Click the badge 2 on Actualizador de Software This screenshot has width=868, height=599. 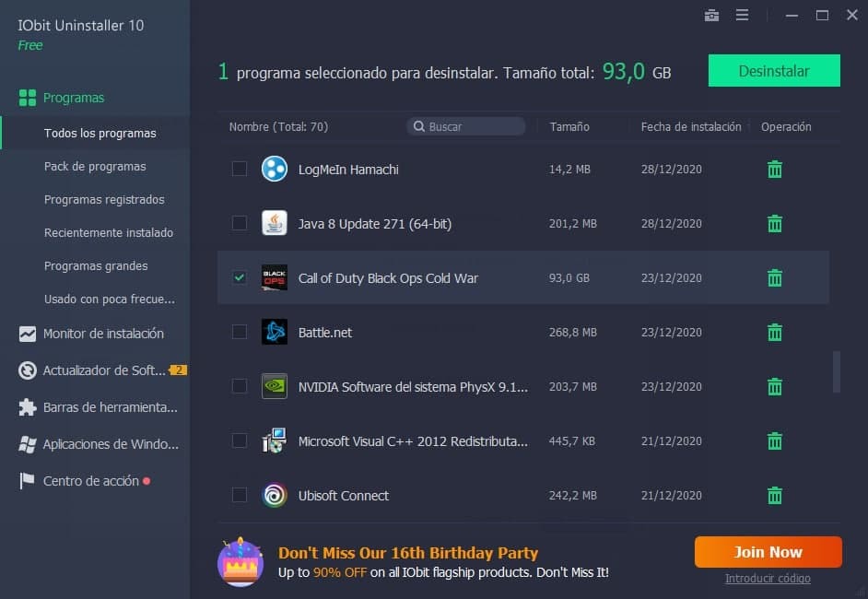(178, 370)
